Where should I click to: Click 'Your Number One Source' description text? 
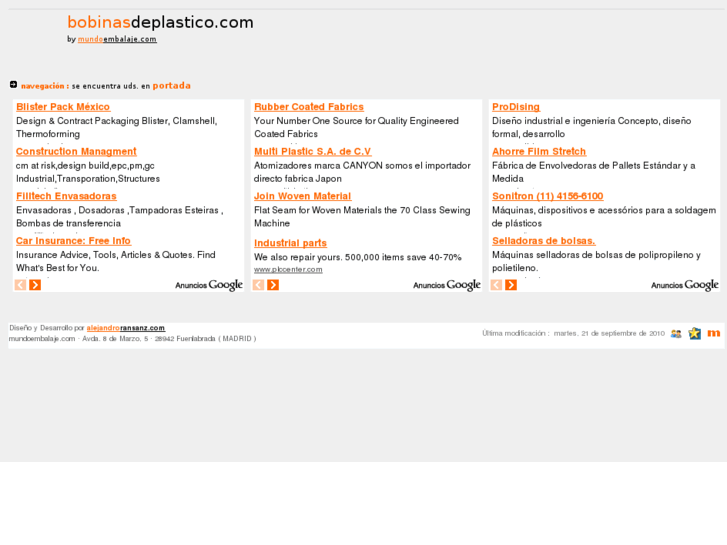356,127
